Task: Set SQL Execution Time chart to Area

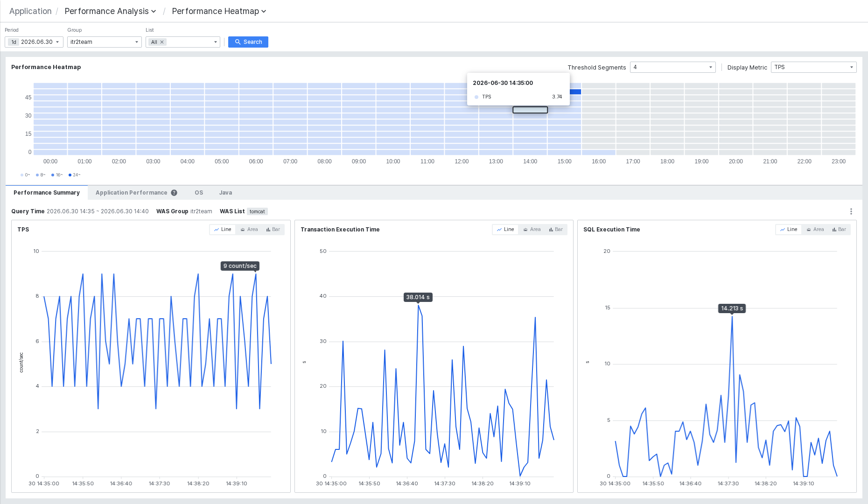Action: click(x=815, y=230)
